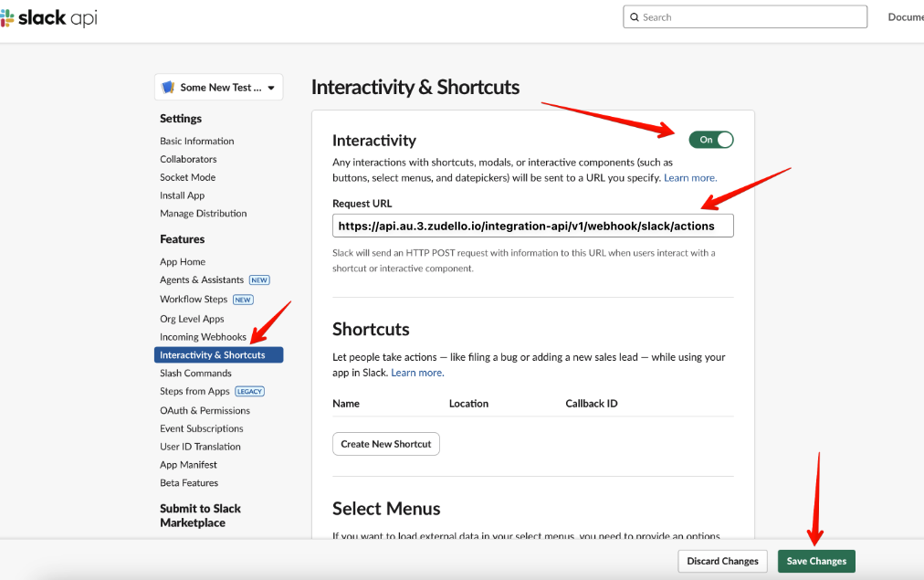Select Event Subscriptions in sidebar
The height and width of the screenshot is (580, 924).
pyautogui.click(x=201, y=428)
